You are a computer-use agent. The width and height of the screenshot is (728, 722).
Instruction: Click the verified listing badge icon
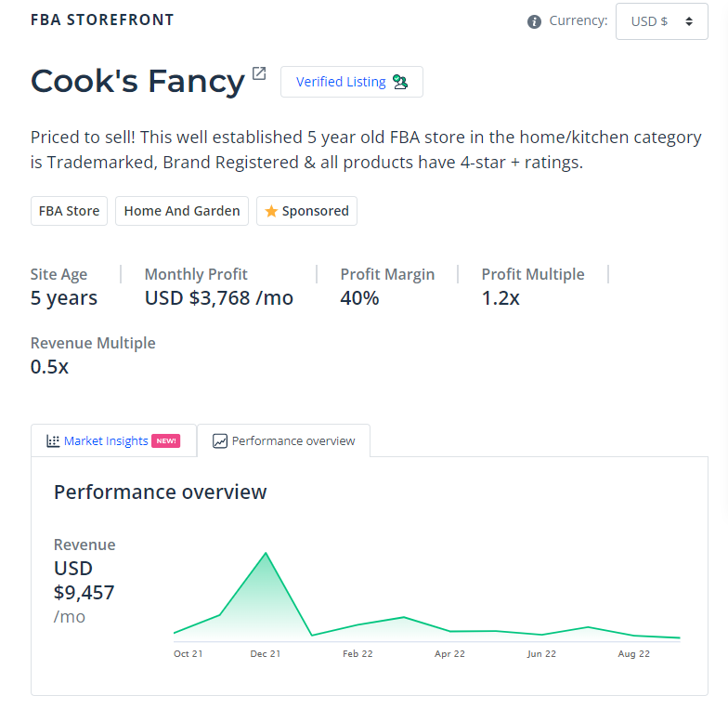[x=400, y=82]
